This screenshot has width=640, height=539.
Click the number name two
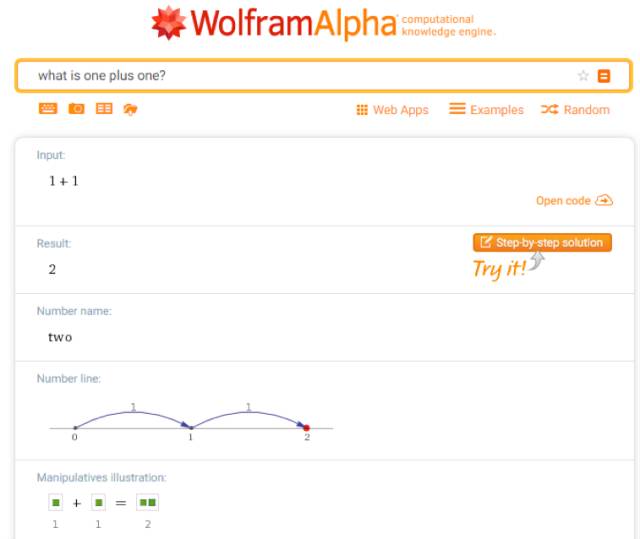pos(60,337)
